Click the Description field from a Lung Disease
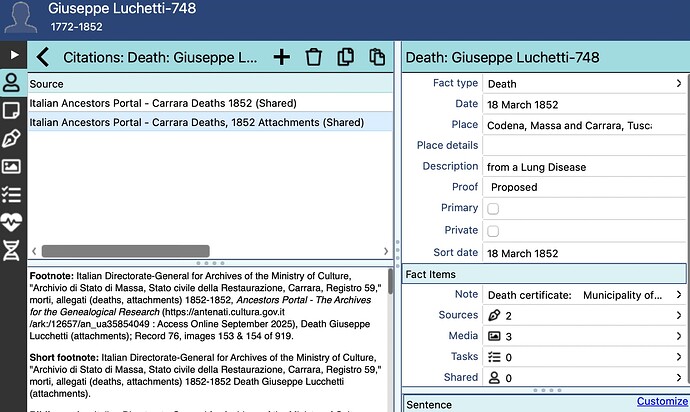 (584, 167)
